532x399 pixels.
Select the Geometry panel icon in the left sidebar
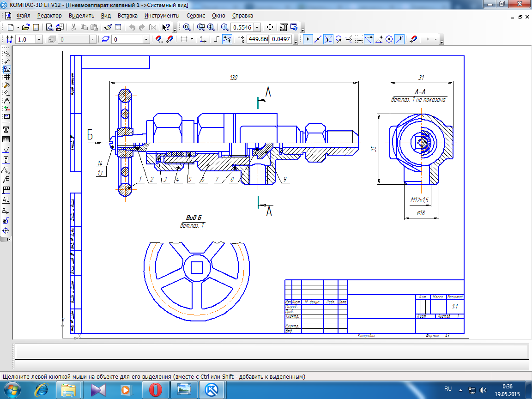pos(6,53)
